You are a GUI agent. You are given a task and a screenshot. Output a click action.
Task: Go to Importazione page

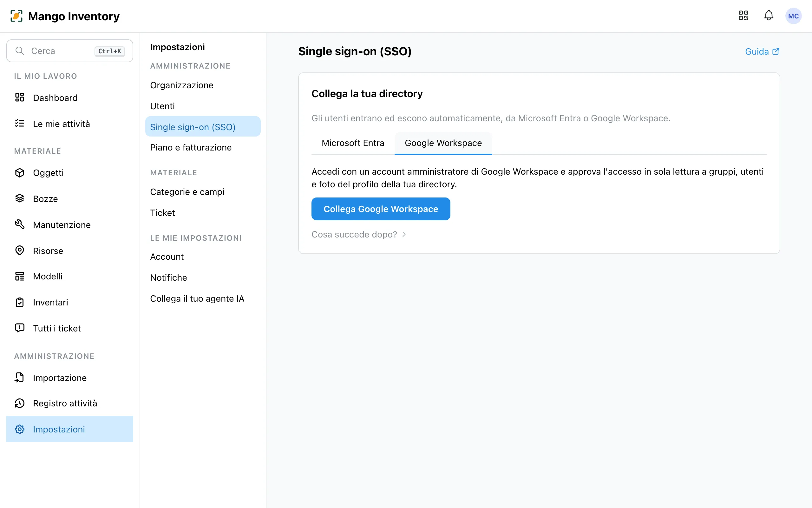(70, 378)
